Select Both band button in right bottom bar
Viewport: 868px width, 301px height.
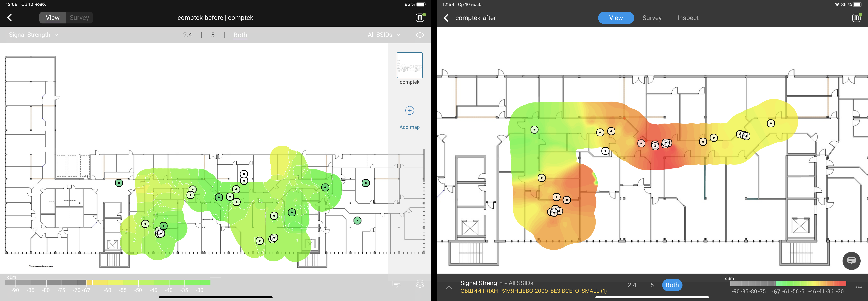(x=672, y=285)
